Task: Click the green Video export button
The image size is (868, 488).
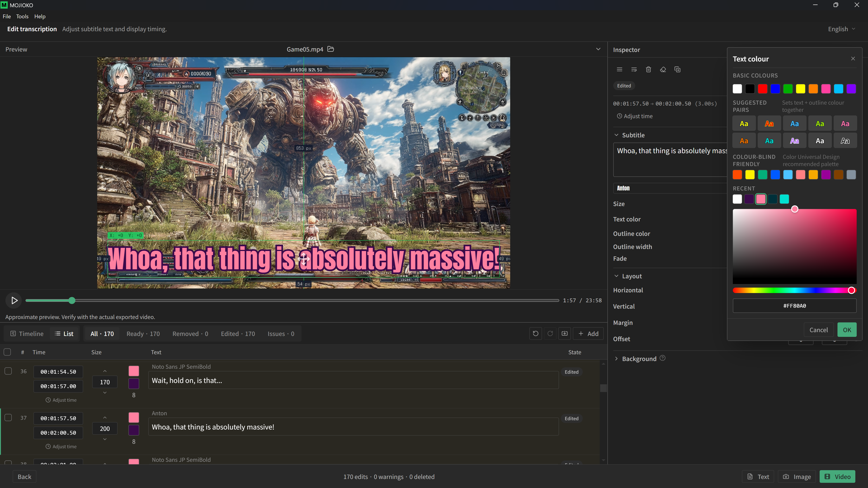Action: (x=837, y=476)
